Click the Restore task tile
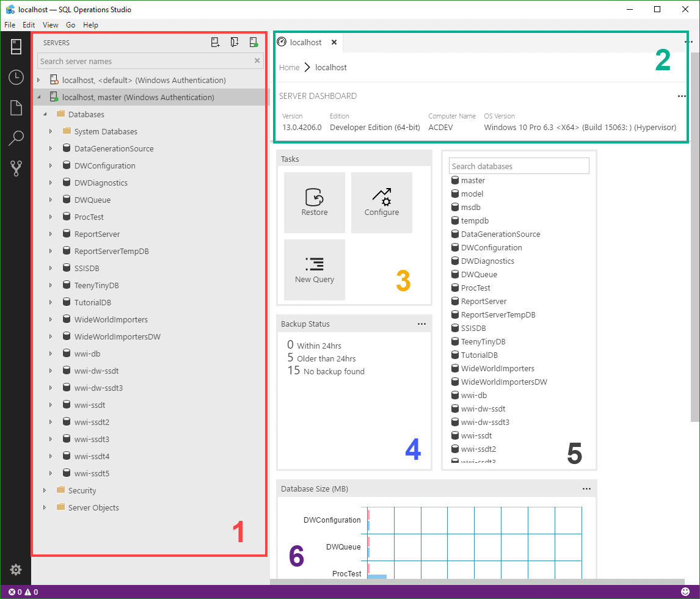The width and height of the screenshot is (700, 599). coord(315,203)
